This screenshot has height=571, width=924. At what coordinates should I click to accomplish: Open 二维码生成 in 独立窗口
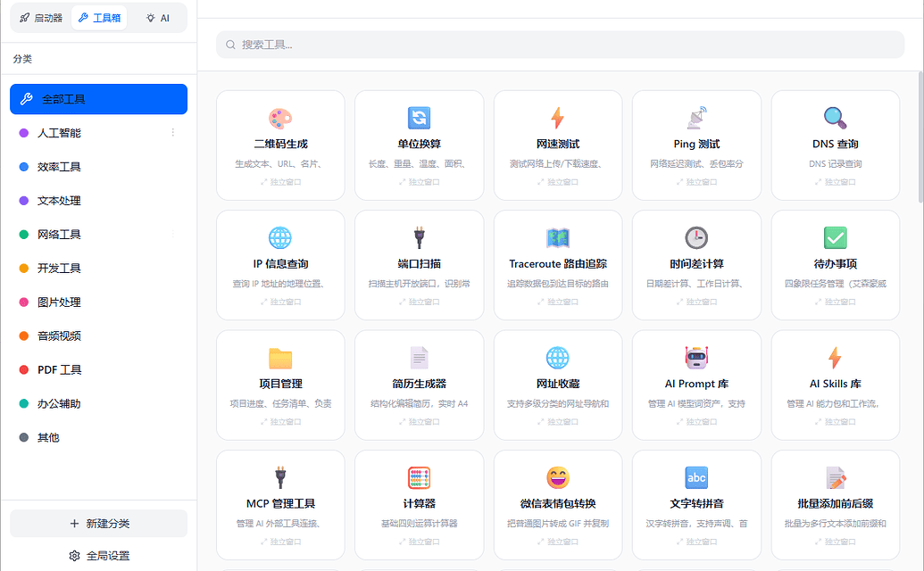click(280, 182)
